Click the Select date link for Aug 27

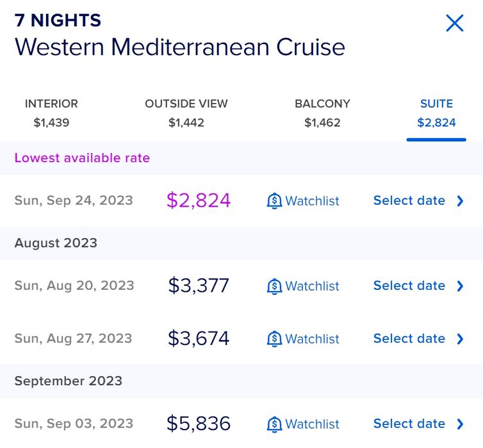point(409,339)
